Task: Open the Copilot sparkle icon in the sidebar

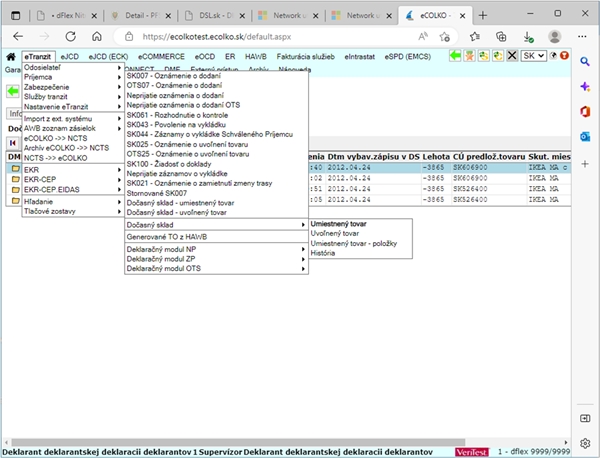Action: [x=585, y=87]
